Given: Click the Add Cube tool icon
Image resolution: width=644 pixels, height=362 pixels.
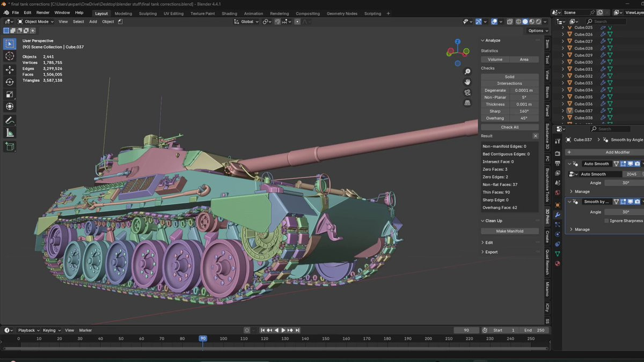Looking at the screenshot, I should (x=10, y=146).
